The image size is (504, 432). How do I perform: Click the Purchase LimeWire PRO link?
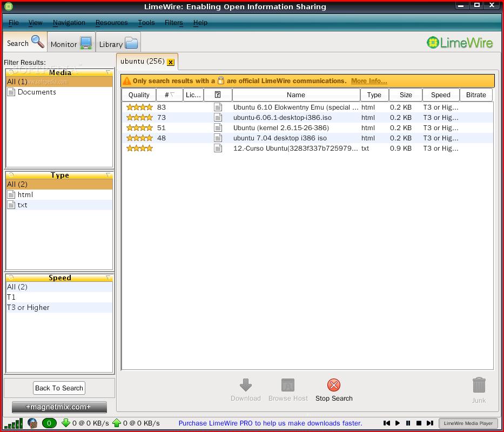coord(270,423)
